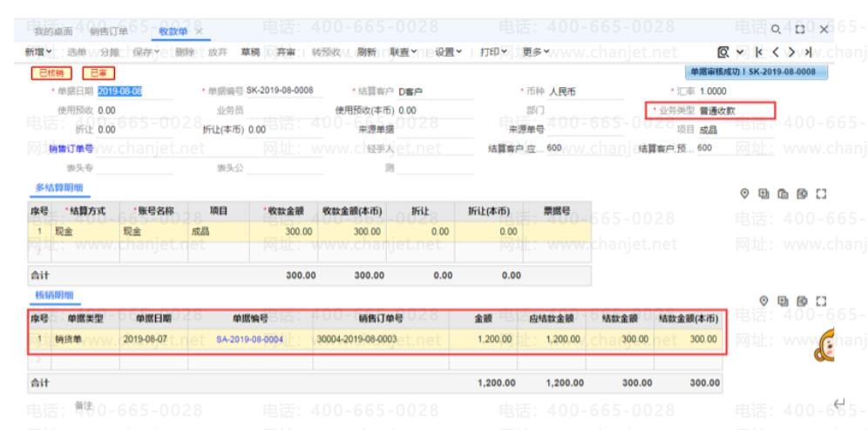The width and height of the screenshot is (868, 430).
Task: Click the 删除 toolbar button
Action: (185, 52)
